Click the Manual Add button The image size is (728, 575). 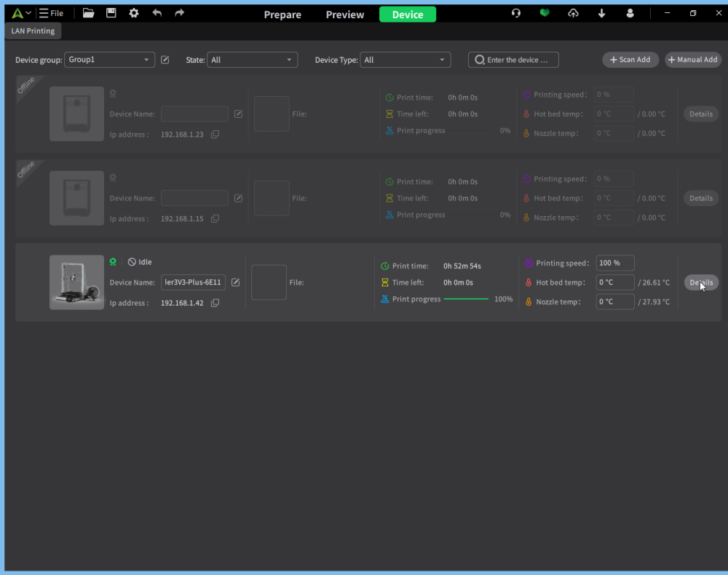[x=693, y=60]
